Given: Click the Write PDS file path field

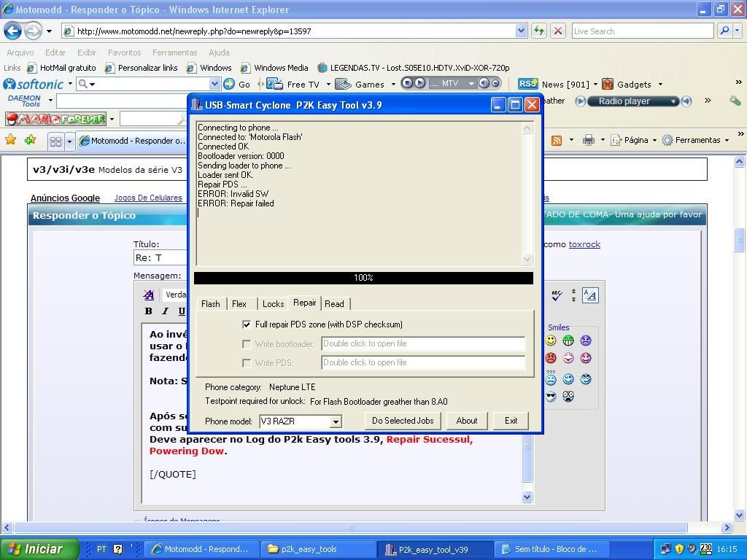Looking at the screenshot, I should click(x=423, y=363).
